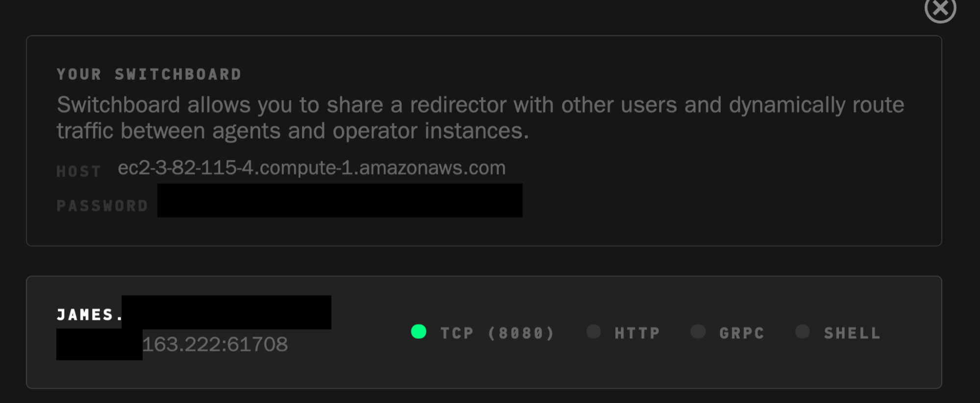Image resolution: width=980 pixels, height=403 pixels.
Task: Toggle the green TCP status dot
Action: [x=419, y=332]
